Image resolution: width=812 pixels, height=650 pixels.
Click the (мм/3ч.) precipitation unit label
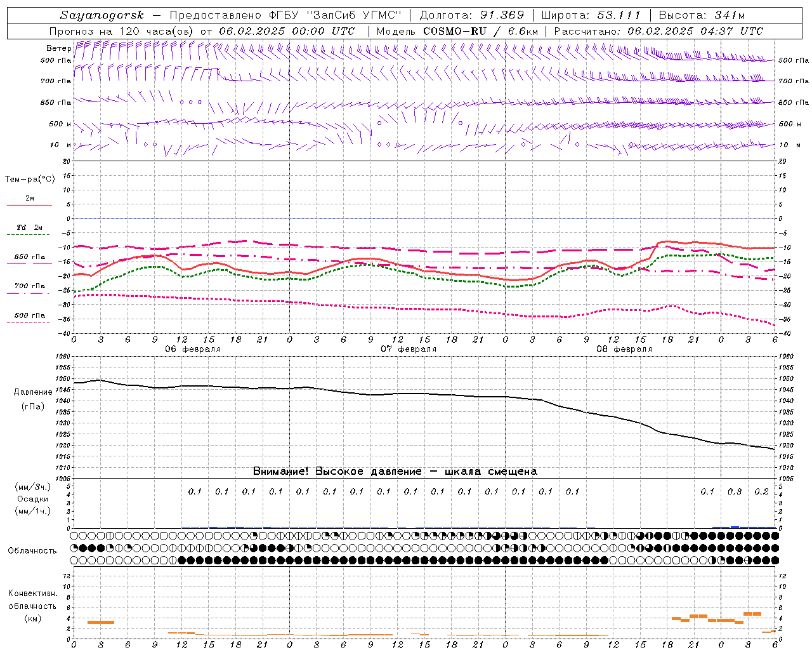point(33,487)
